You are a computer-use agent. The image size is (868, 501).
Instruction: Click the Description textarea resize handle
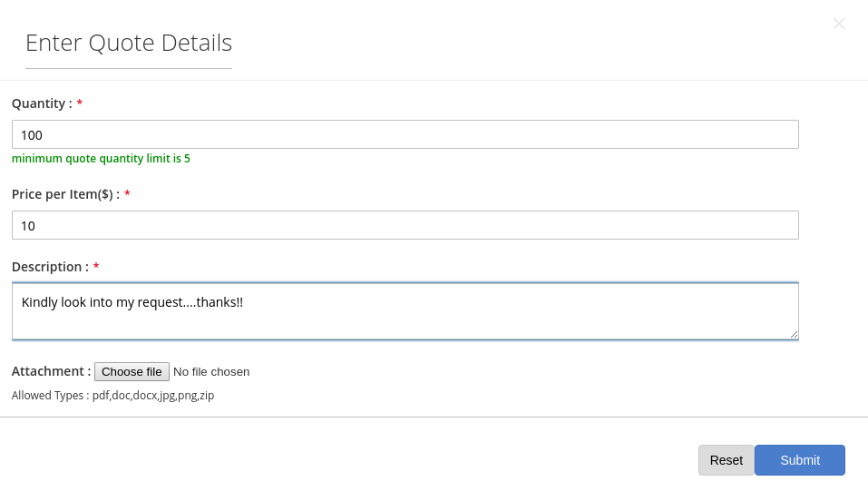point(794,335)
